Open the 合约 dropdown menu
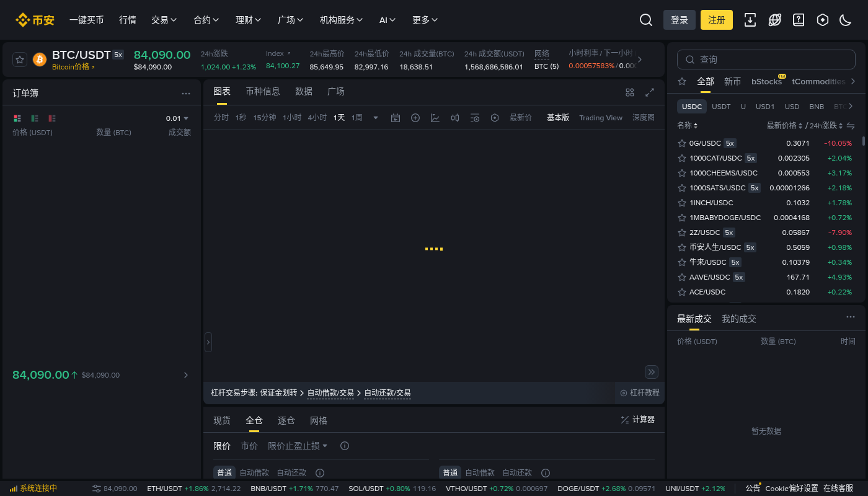This screenshot has width=868, height=496. [x=206, y=20]
